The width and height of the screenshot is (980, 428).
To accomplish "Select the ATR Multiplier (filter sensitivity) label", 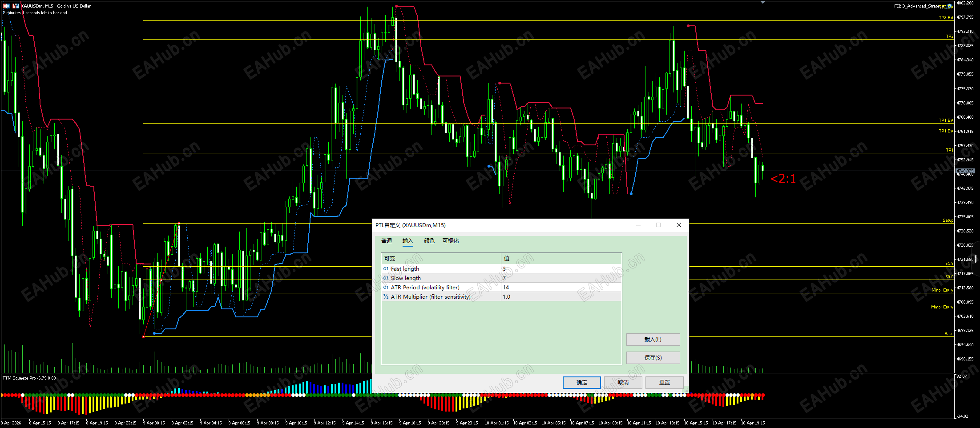I will [431, 297].
